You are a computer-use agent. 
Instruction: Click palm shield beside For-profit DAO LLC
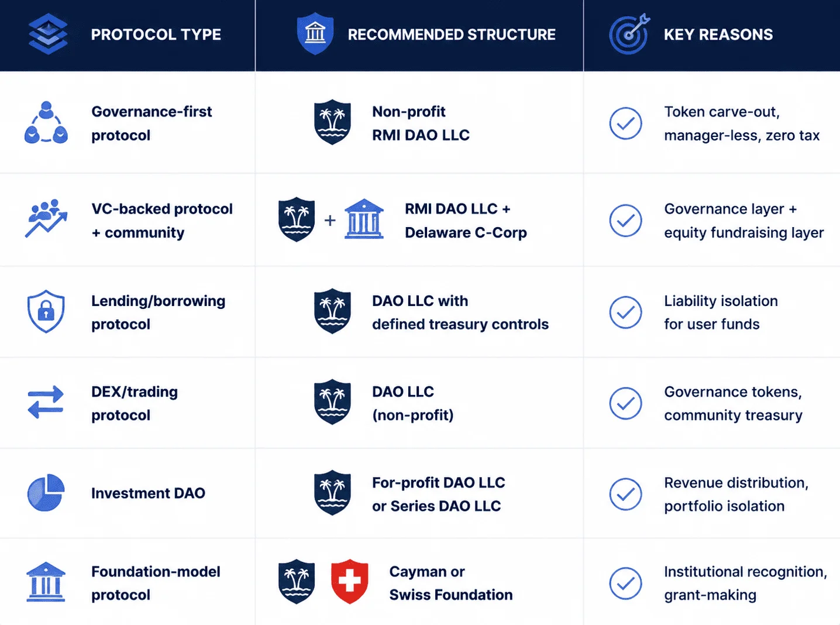pyautogui.click(x=332, y=493)
